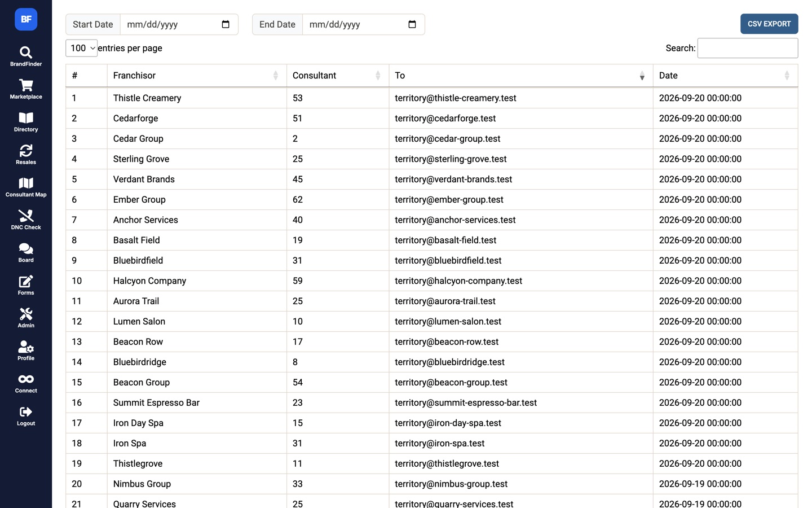Click the BF logo in sidebar

click(26, 19)
